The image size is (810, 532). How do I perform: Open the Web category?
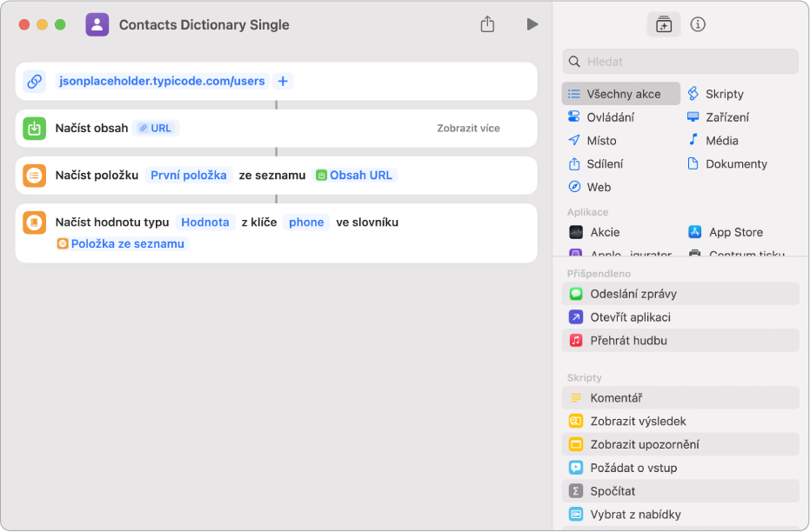pyautogui.click(x=599, y=187)
